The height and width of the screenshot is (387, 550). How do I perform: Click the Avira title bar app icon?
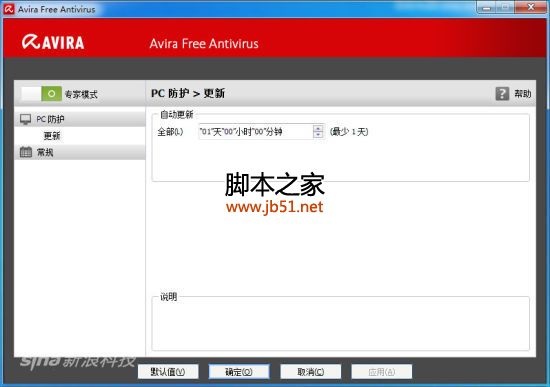click(x=9, y=9)
